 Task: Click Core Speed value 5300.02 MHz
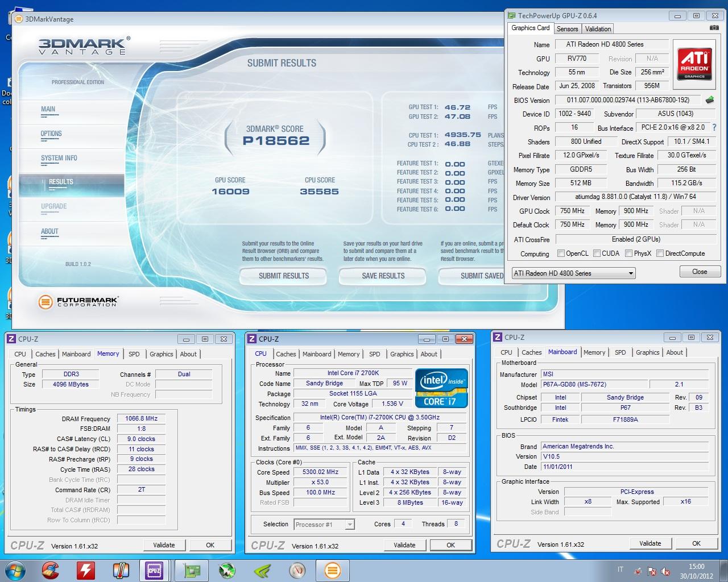(x=320, y=472)
